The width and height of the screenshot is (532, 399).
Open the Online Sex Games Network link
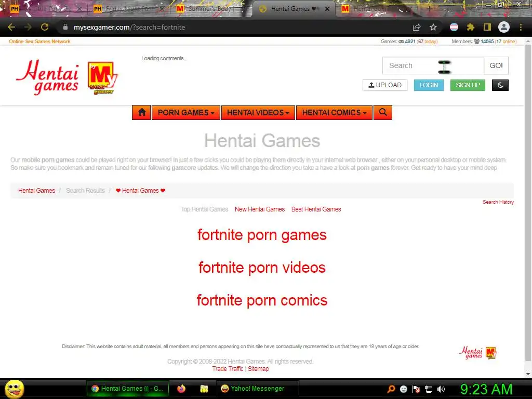(39, 42)
